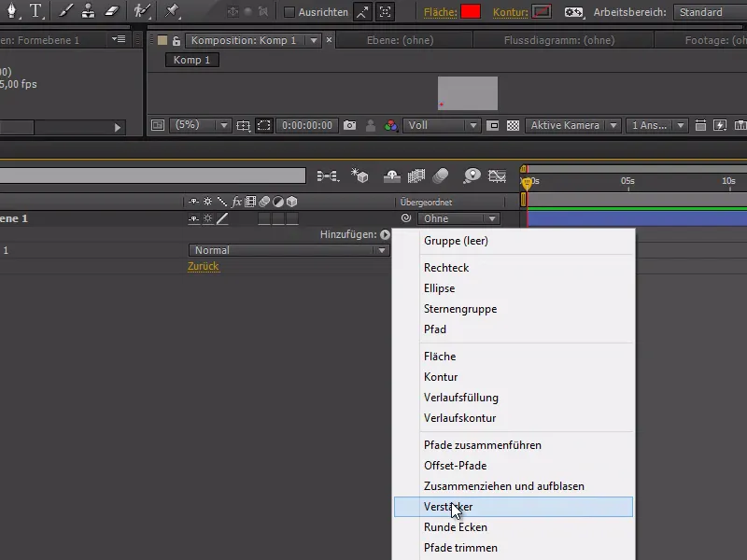Choose Ellipse from the add menu

[514, 288]
